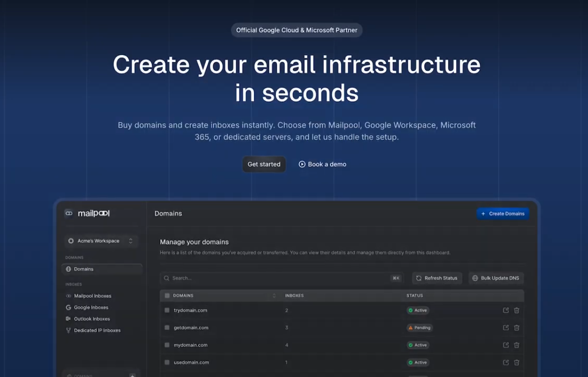Click the Refresh Status button
This screenshot has width=588, height=377.
click(437, 278)
